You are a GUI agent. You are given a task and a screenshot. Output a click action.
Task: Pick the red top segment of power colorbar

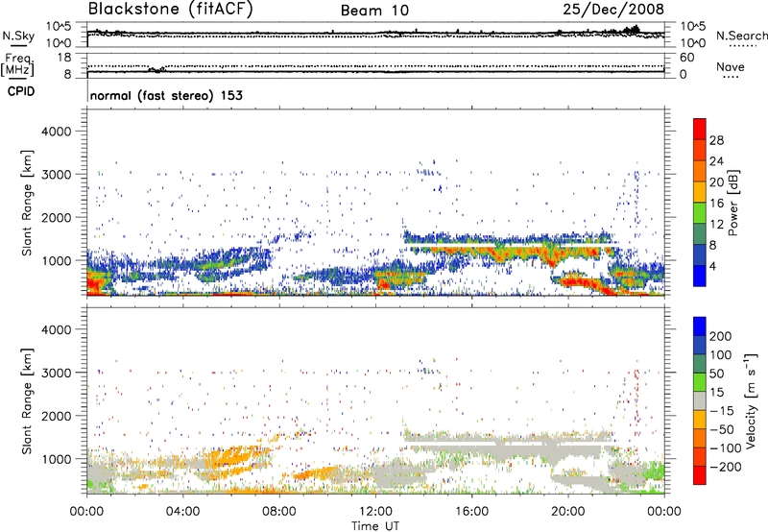tap(700, 129)
